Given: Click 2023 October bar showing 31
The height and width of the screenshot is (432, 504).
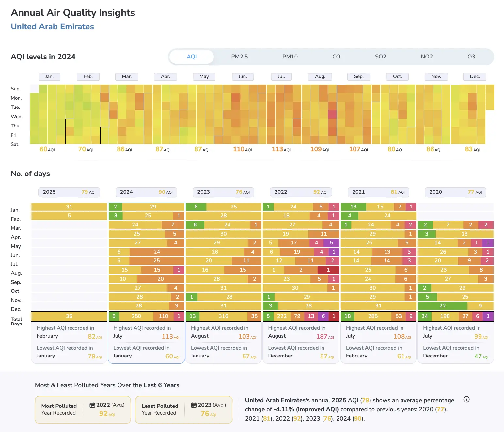Looking at the screenshot, I should pyautogui.click(x=223, y=288).
